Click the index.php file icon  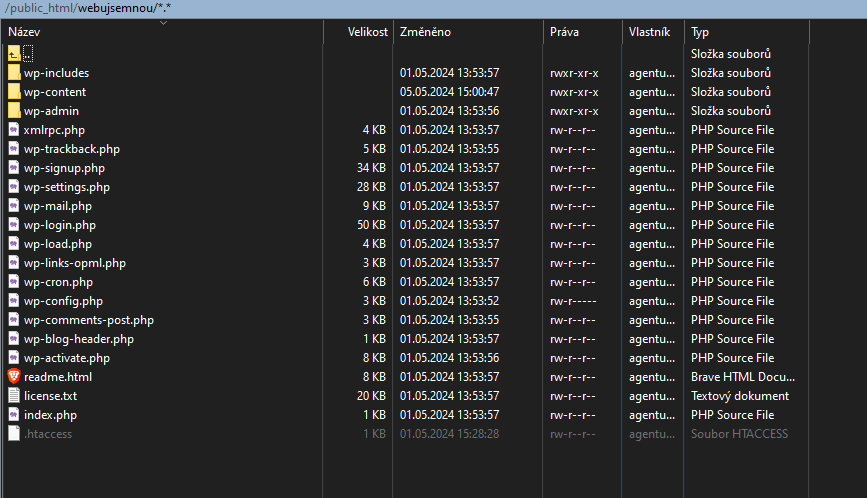point(14,415)
